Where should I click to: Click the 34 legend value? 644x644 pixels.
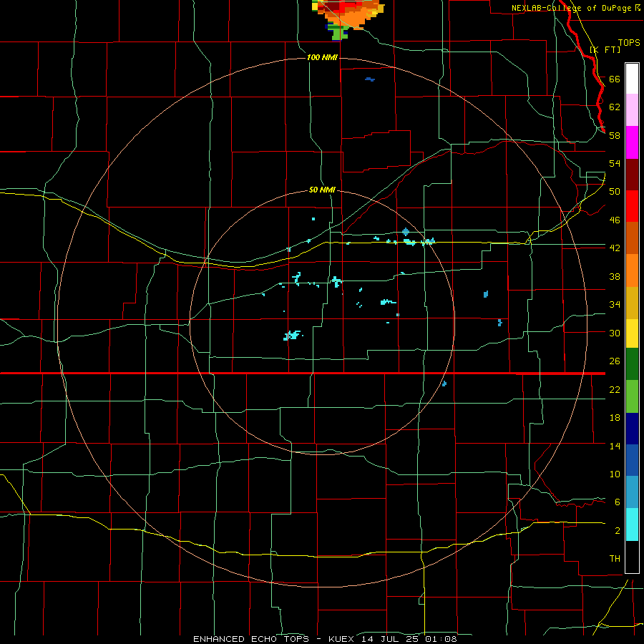[615, 305]
